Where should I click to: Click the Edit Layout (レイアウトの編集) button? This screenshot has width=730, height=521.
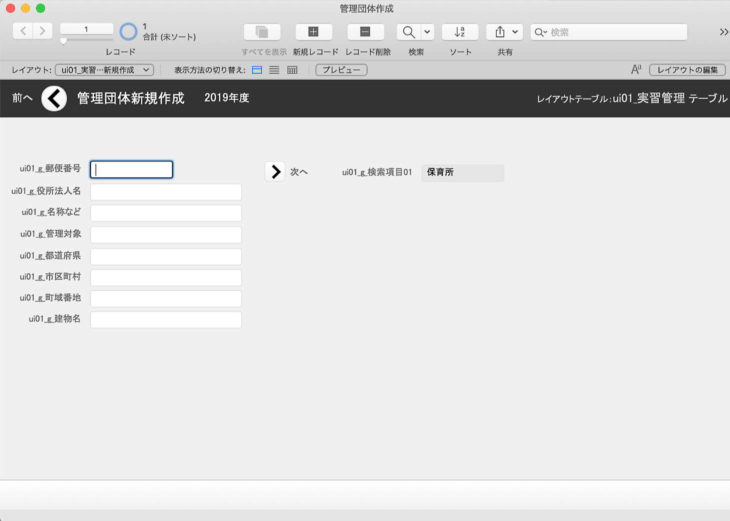coord(687,70)
